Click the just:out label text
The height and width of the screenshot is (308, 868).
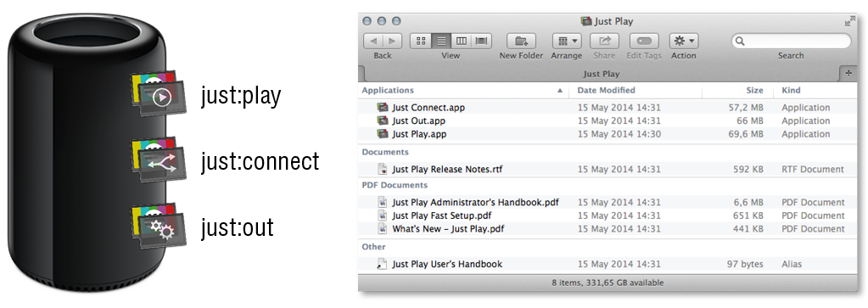tap(237, 227)
